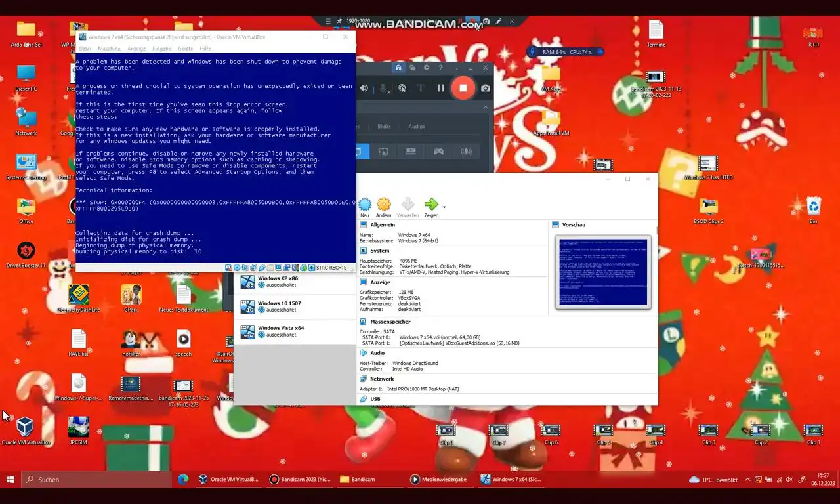Open the JPCSIM desktop icon
This screenshot has height=504, width=840.
coord(79,432)
